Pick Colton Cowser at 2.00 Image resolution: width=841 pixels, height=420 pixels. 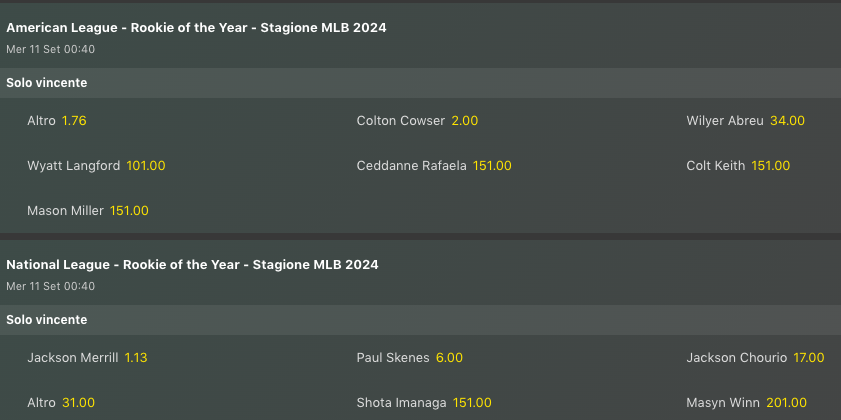click(x=417, y=121)
